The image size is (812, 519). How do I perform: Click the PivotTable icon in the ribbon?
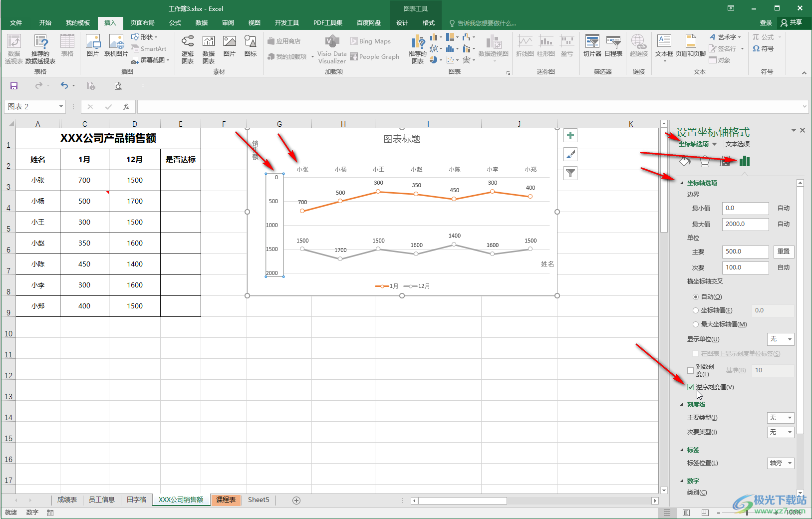pos(14,48)
